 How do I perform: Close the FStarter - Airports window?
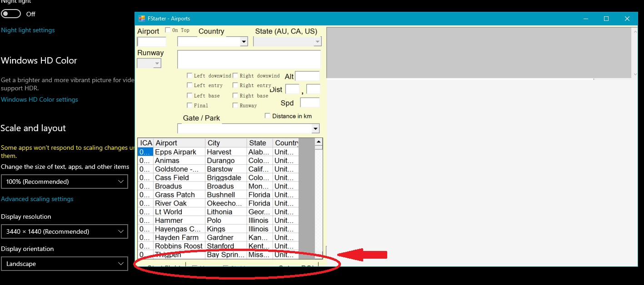click(627, 19)
